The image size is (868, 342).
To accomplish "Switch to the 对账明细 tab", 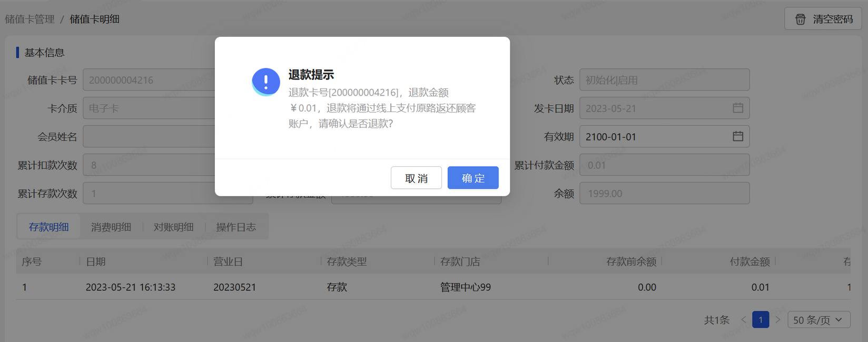I will point(174,227).
